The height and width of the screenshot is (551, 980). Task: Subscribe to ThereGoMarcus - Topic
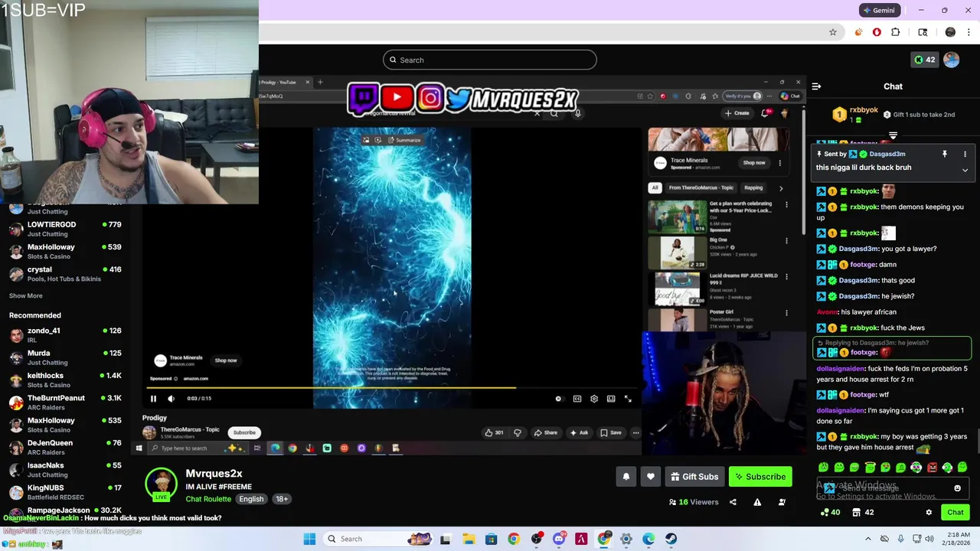click(x=245, y=432)
